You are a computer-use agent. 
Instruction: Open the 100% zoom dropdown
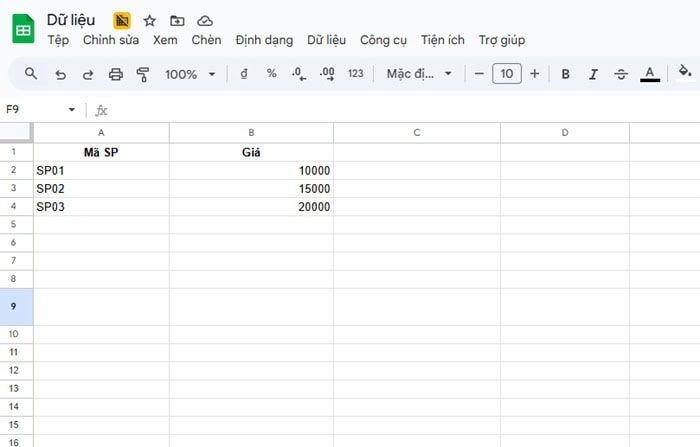(x=190, y=74)
